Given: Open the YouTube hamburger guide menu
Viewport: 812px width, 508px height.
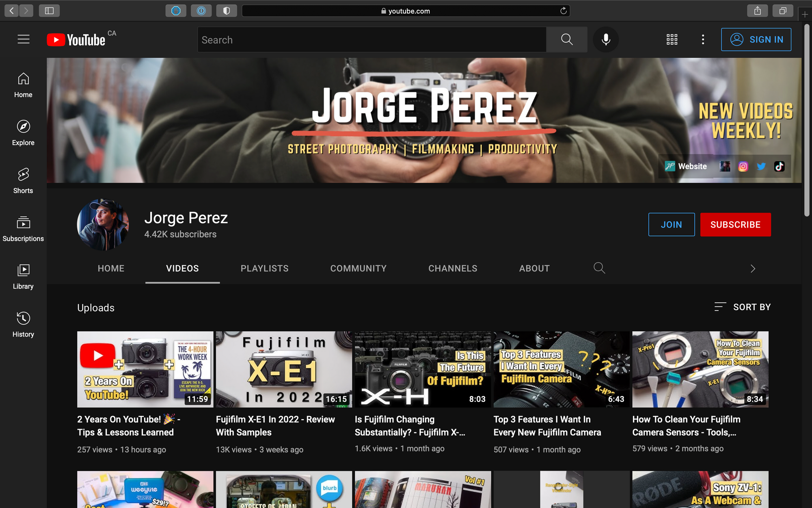Looking at the screenshot, I should 24,39.
